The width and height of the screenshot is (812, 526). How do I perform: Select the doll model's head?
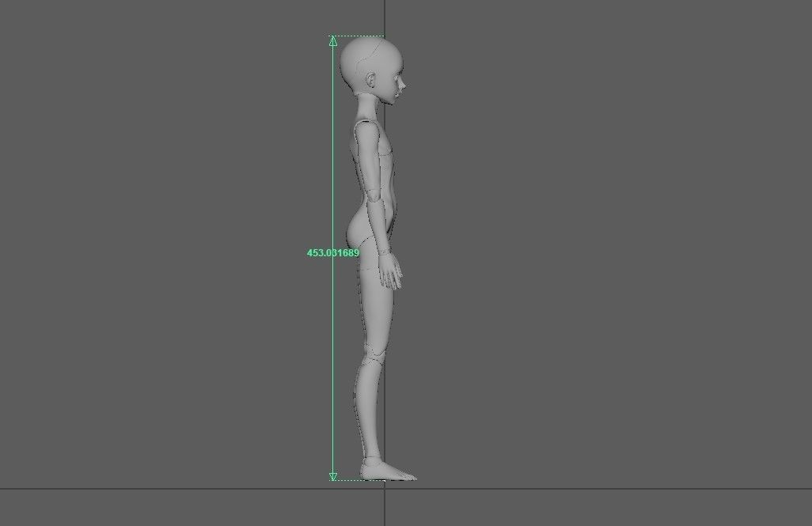click(x=373, y=70)
